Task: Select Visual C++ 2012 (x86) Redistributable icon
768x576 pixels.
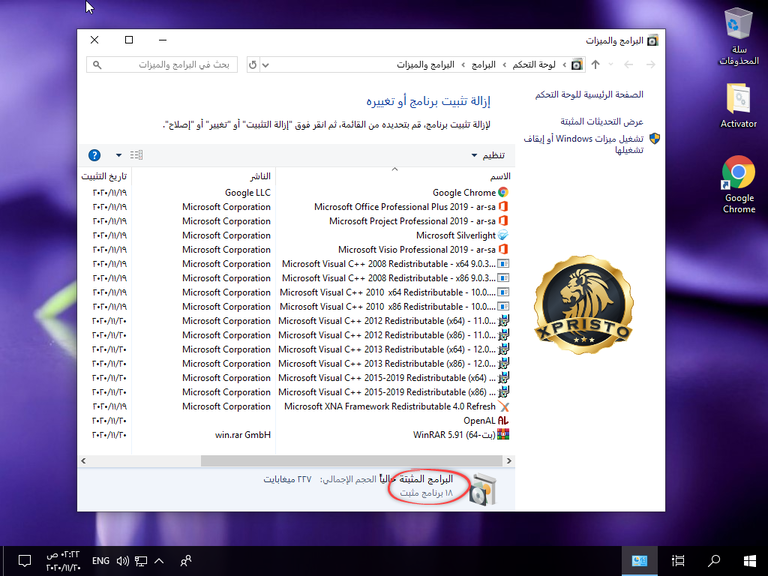Action: coord(503,335)
